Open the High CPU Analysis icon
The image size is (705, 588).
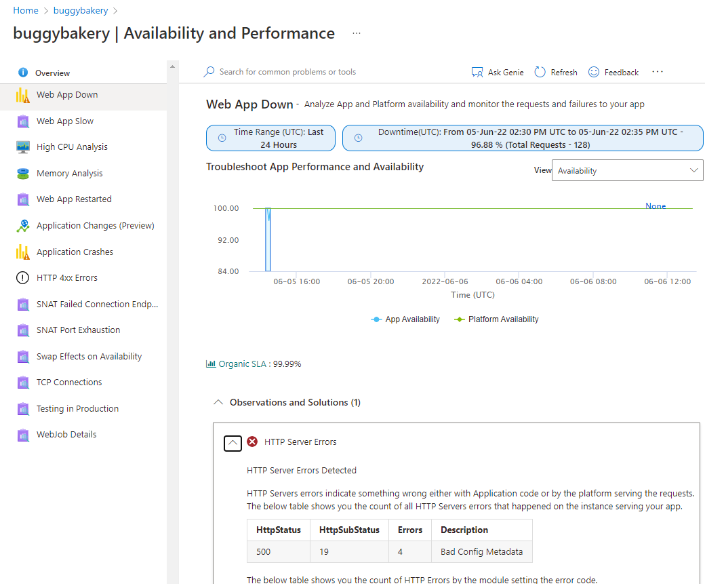pos(23,147)
